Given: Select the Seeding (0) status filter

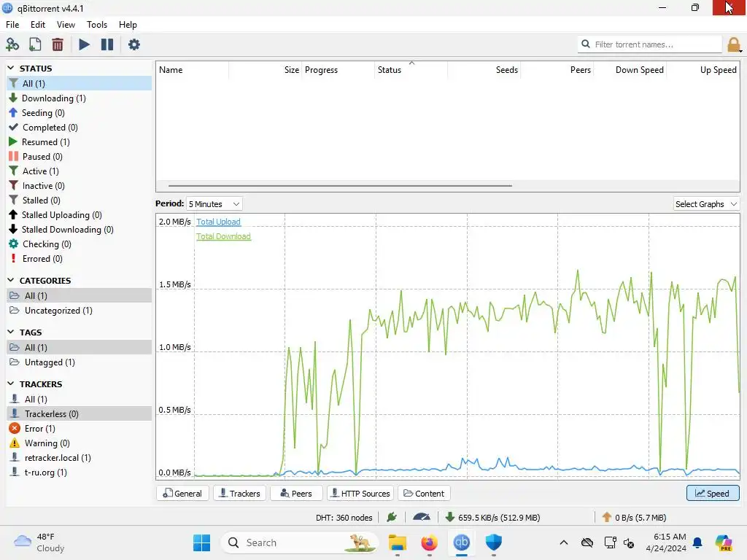Looking at the screenshot, I should [79, 113].
